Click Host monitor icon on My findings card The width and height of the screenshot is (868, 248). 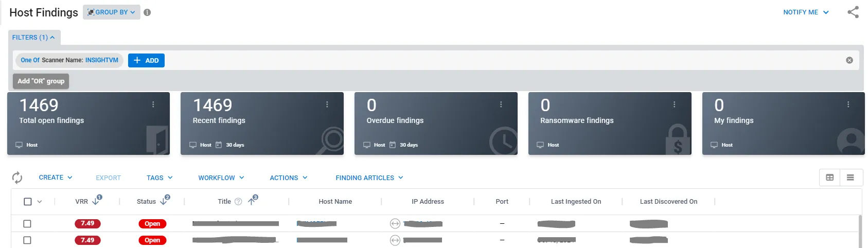pos(714,145)
